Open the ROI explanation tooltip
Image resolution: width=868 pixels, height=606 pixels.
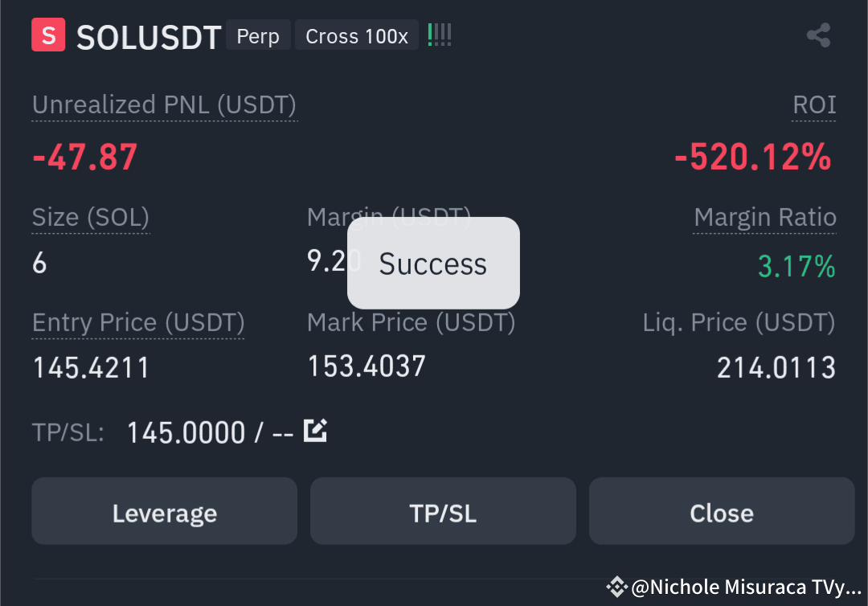coord(813,104)
